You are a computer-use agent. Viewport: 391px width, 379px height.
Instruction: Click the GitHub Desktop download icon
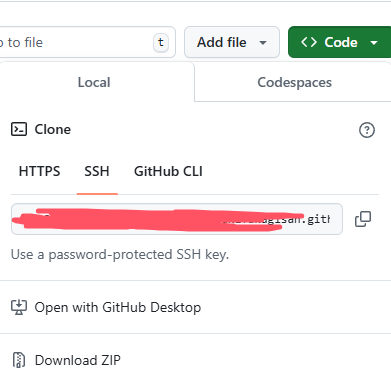19,307
